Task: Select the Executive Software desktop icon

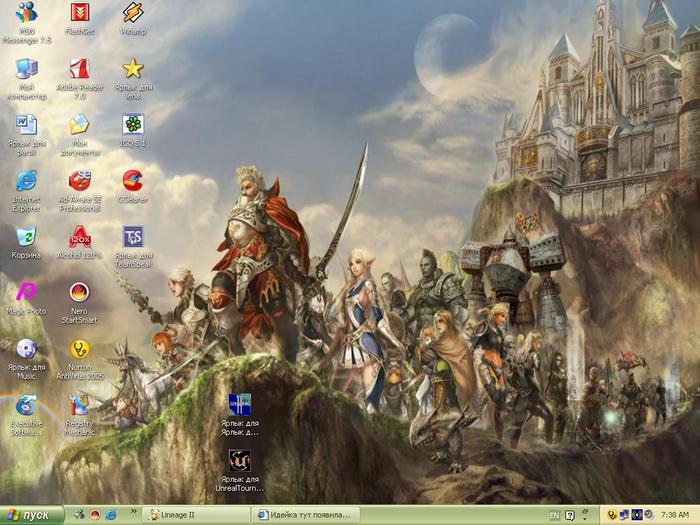Action: pyautogui.click(x=26, y=405)
